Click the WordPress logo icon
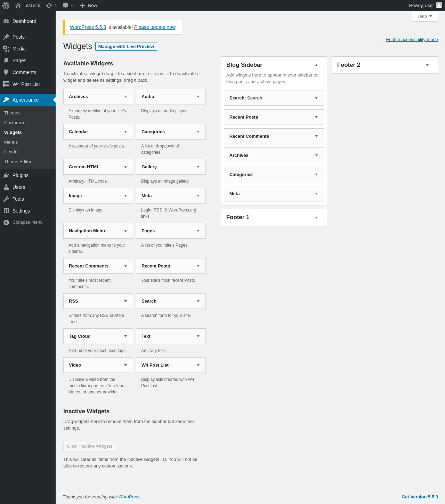This screenshot has height=504, width=445. pyautogui.click(x=6, y=6)
